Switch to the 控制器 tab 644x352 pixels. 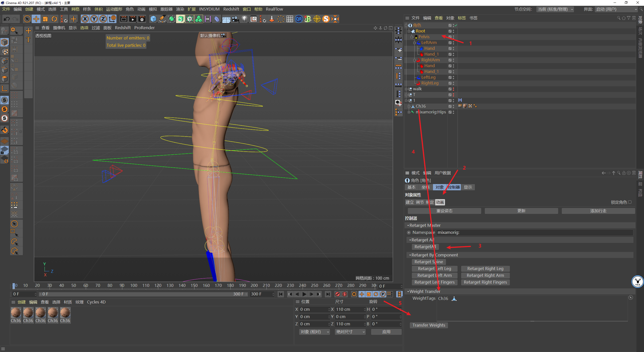click(x=454, y=187)
